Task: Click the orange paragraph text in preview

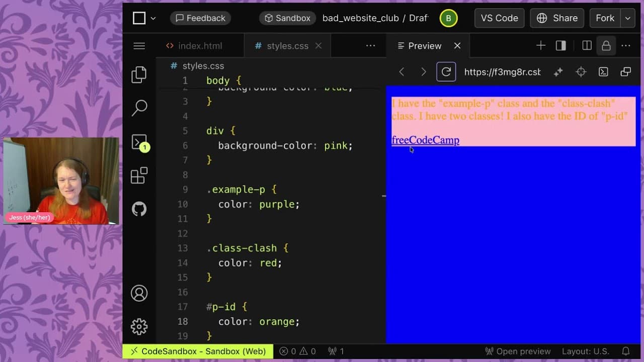Action: point(509,110)
